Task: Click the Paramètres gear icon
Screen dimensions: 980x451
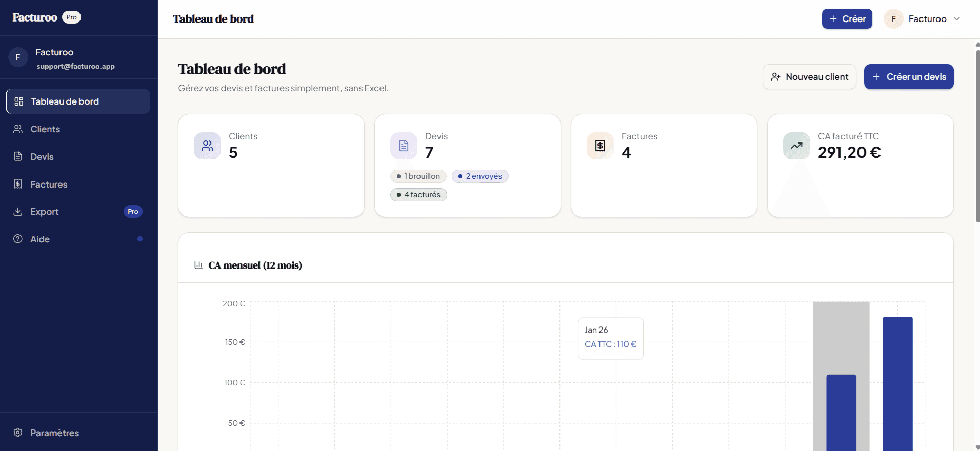Action: click(18, 433)
